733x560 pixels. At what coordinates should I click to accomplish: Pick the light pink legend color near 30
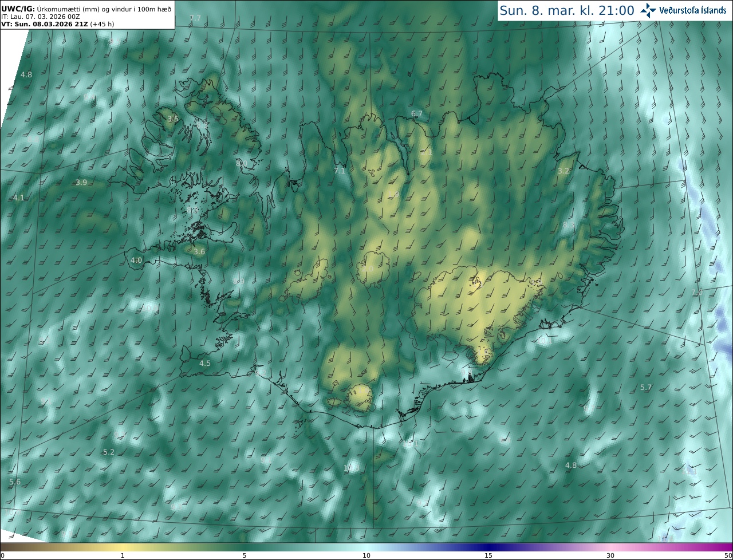pos(610,547)
